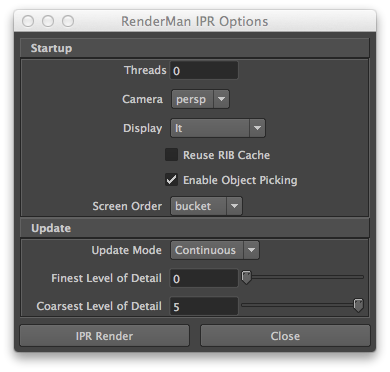
Task: Uncheck Enable Object Picking
Action: coord(171,180)
